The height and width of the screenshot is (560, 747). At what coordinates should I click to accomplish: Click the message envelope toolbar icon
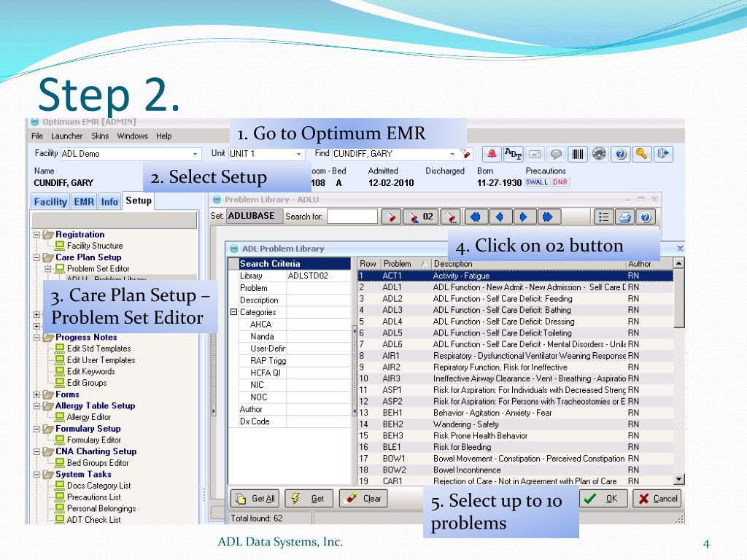point(535,154)
